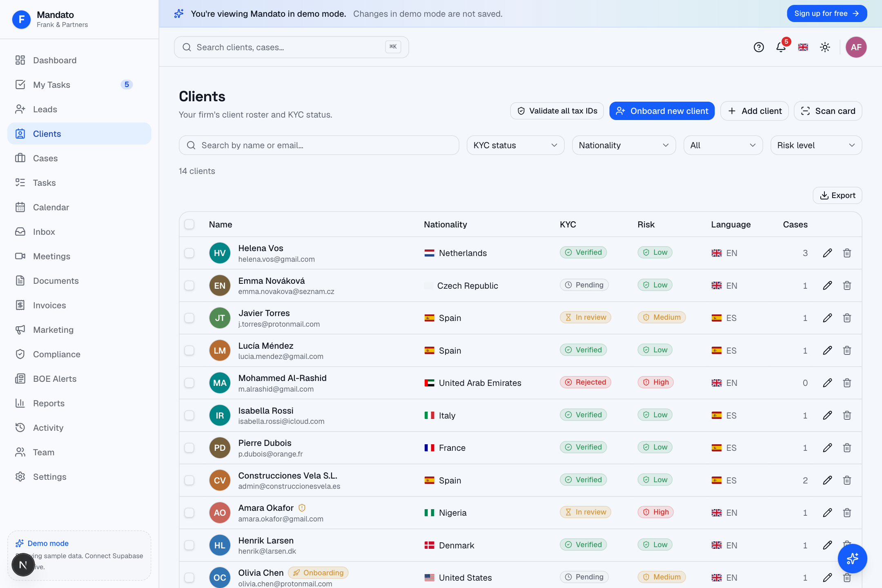Open the Risk level filter dropdown
The width and height of the screenshot is (882, 588).
(x=816, y=145)
